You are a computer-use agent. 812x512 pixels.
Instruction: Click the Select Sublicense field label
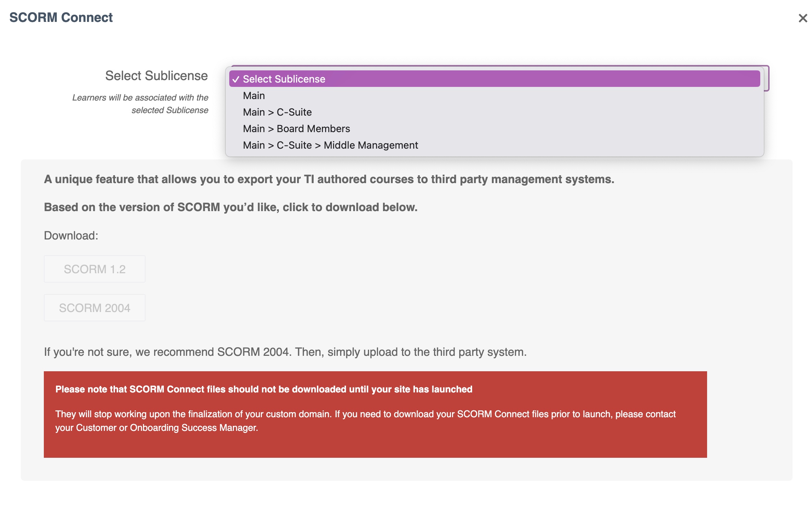(x=156, y=76)
